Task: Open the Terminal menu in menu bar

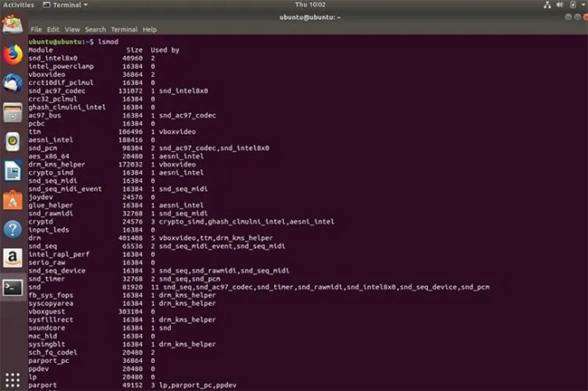Action: [x=124, y=29]
